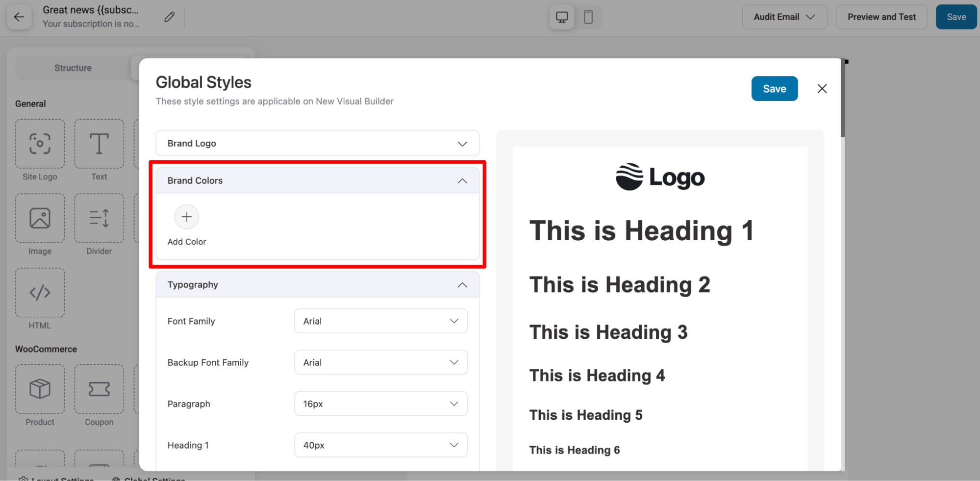The width and height of the screenshot is (980, 481).
Task: Switch to the Structure tab
Action: click(73, 68)
